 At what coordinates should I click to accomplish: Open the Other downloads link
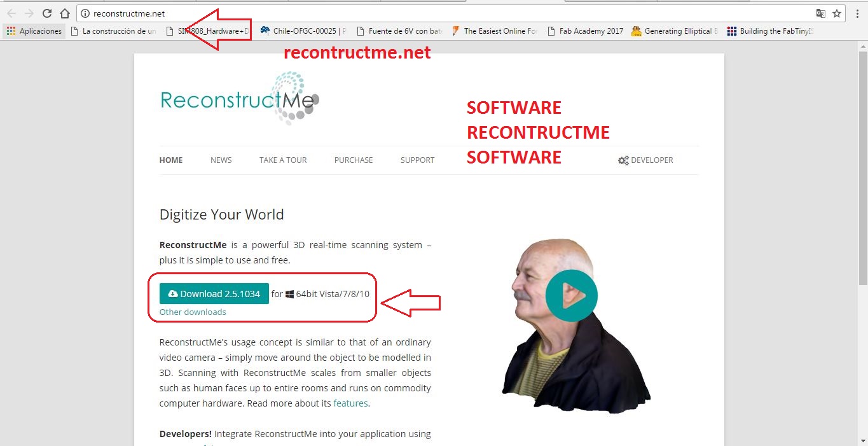193,312
